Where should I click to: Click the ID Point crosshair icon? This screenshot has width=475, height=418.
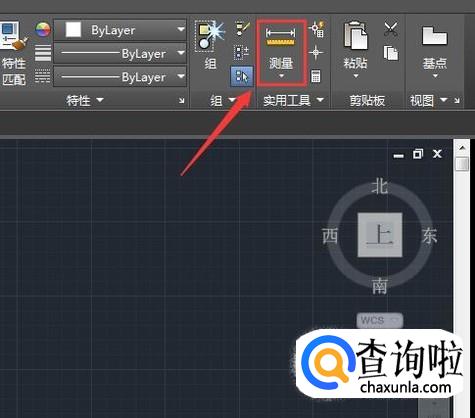(x=316, y=53)
